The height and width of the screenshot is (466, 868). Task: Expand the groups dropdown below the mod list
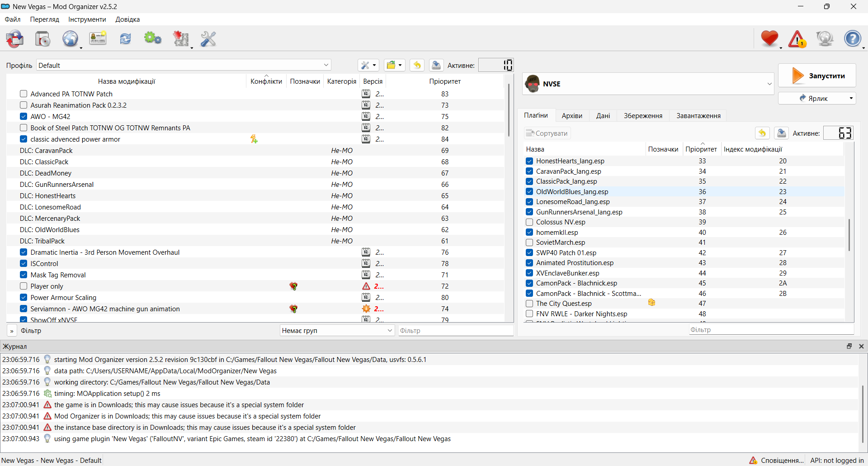pyautogui.click(x=337, y=331)
